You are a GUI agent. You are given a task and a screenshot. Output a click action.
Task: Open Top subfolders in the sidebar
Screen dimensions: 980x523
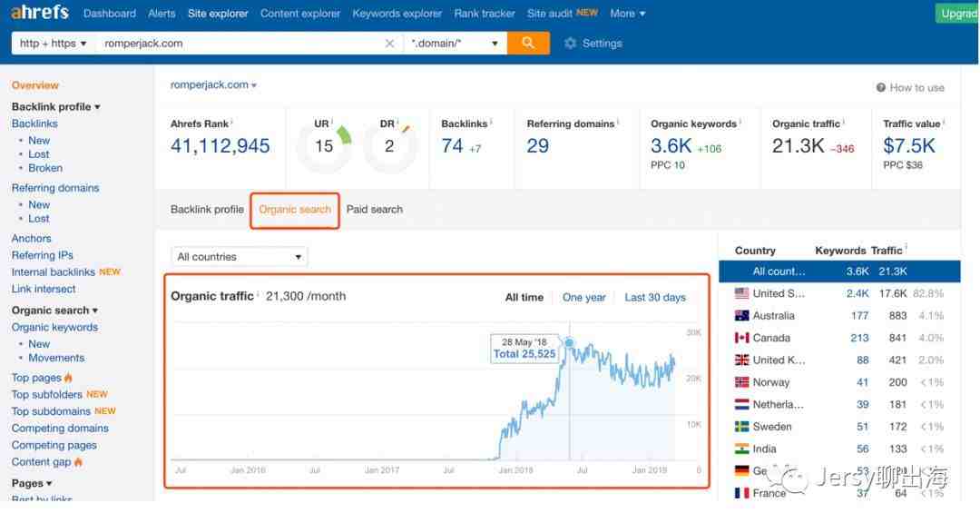click(x=47, y=394)
